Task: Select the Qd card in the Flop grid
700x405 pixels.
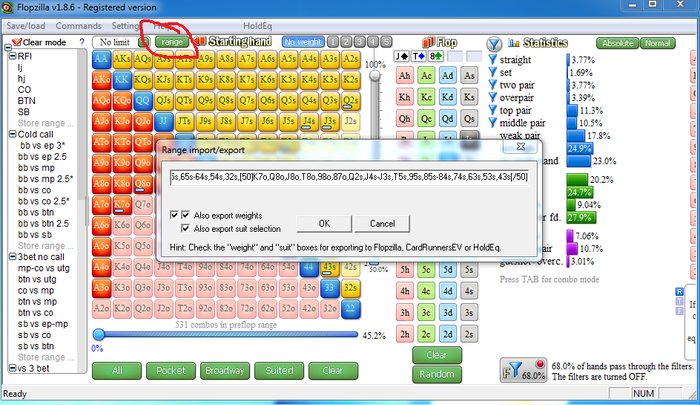Action: pos(447,119)
